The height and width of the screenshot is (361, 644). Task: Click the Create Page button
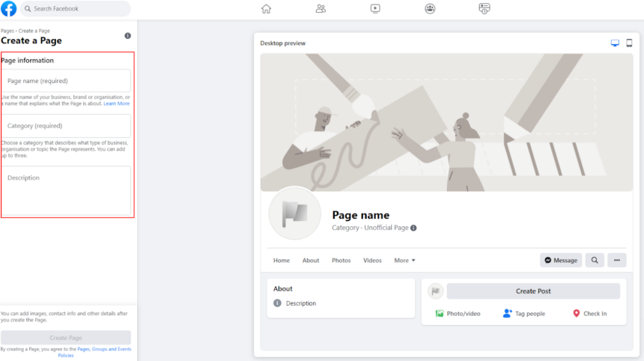click(x=66, y=338)
